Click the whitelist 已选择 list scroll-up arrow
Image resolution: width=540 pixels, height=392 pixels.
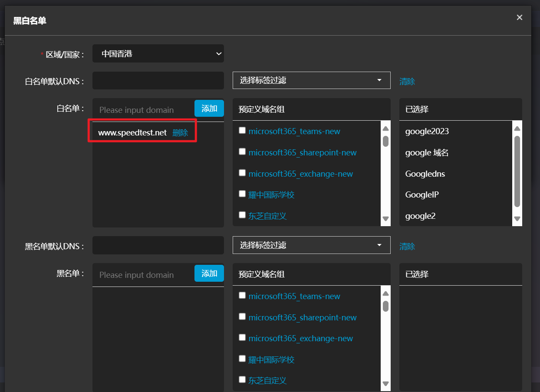coord(517,128)
